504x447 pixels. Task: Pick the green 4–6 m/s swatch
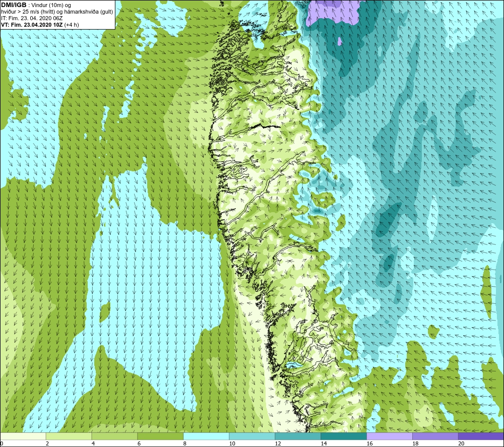pyautogui.click(x=114, y=436)
